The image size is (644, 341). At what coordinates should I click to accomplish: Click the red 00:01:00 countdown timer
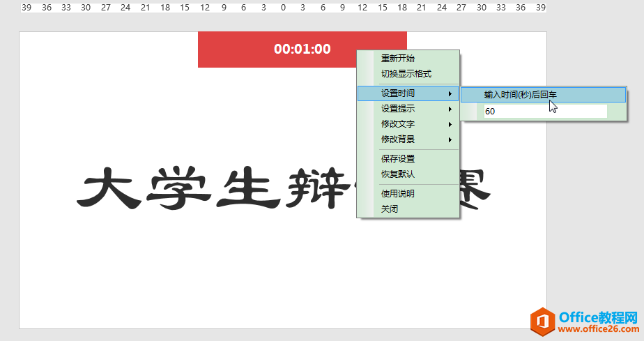[302, 50]
